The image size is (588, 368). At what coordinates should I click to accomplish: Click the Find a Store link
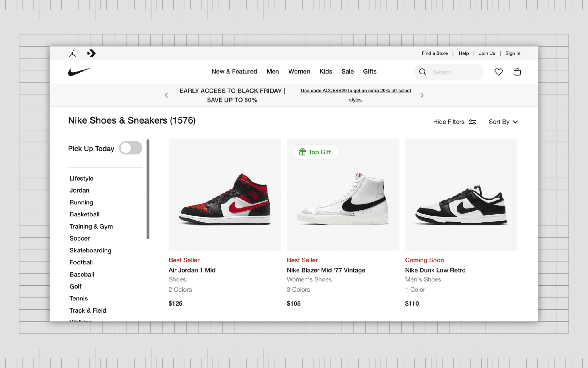click(x=434, y=53)
